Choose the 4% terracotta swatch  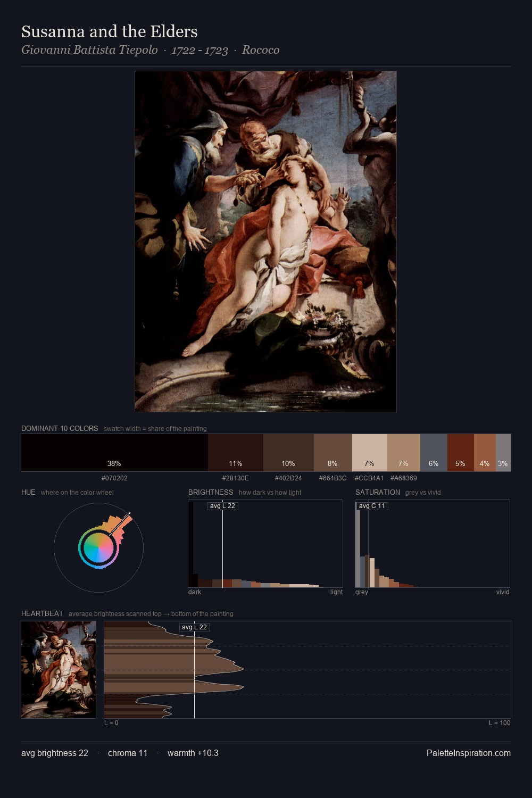pyautogui.click(x=485, y=453)
